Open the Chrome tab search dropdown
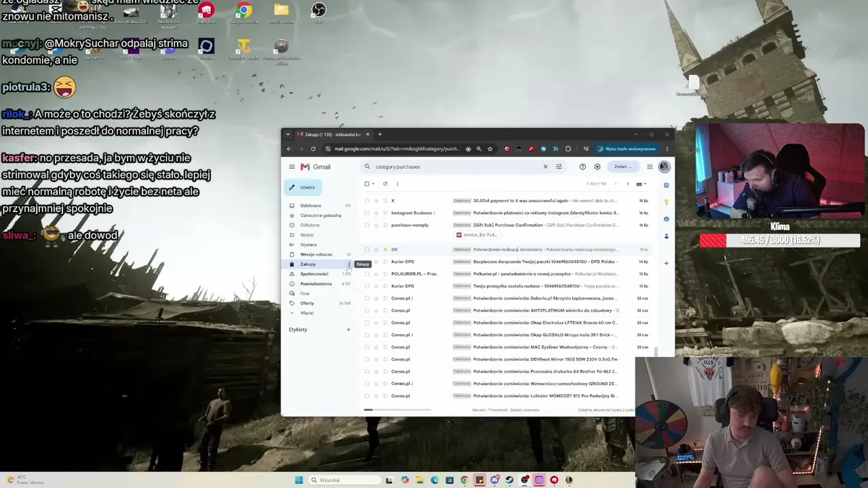Image resolution: width=868 pixels, height=488 pixels. tap(288, 134)
